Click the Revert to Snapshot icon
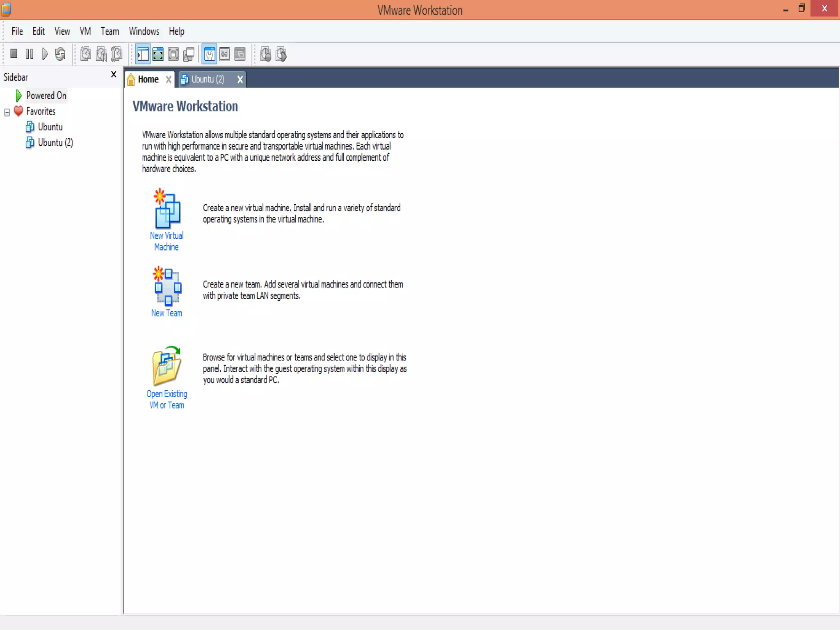840x630 pixels. pyautogui.click(x=101, y=54)
